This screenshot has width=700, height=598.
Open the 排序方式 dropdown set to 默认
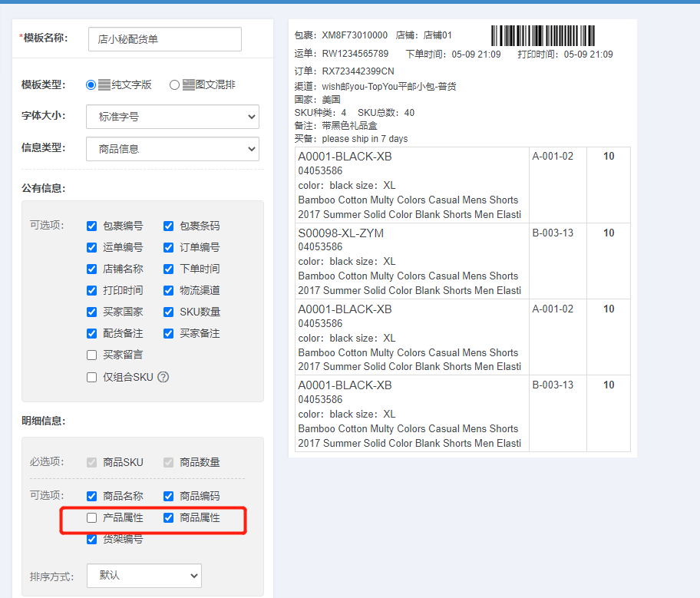tap(144, 576)
